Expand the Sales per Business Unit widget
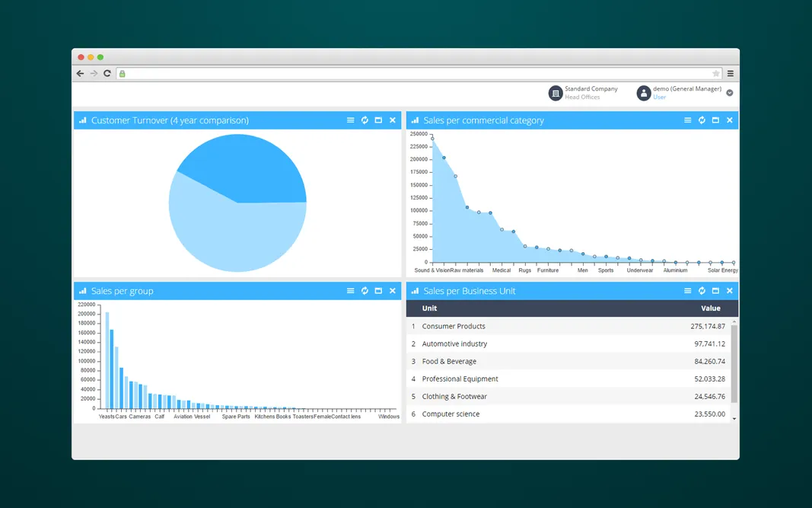 [x=715, y=290]
